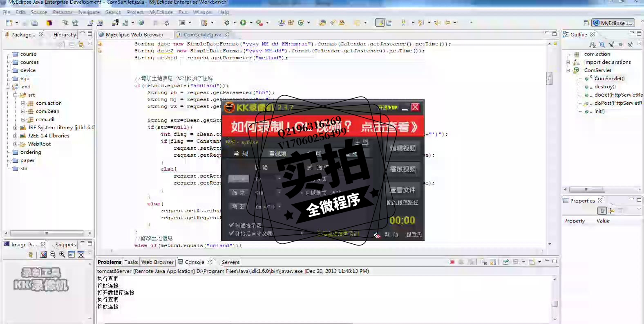Expand the com.action package

pos(23,103)
